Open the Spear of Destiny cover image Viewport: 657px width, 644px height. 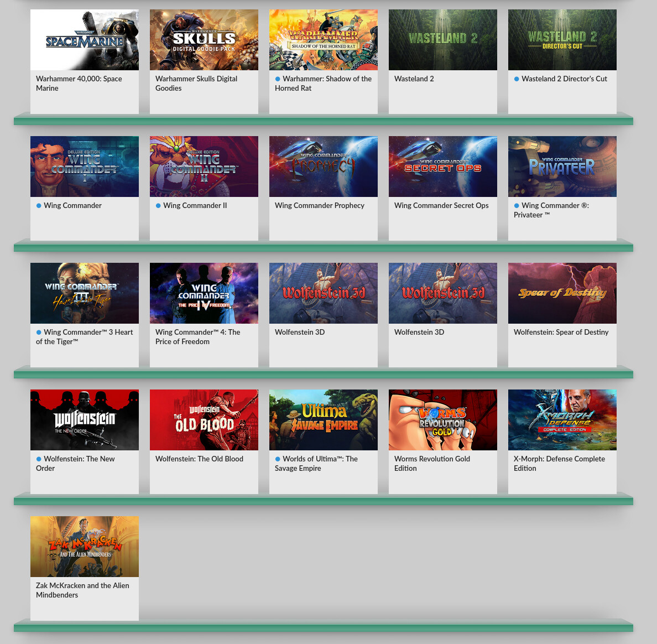[562, 293]
